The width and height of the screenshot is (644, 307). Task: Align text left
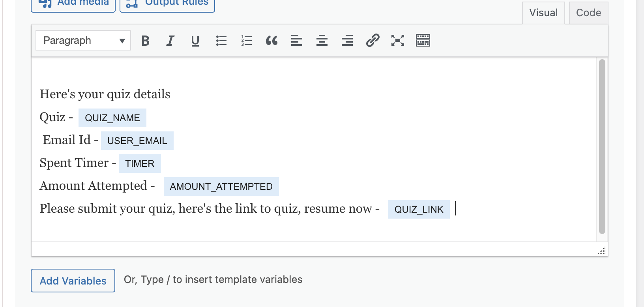click(x=297, y=41)
